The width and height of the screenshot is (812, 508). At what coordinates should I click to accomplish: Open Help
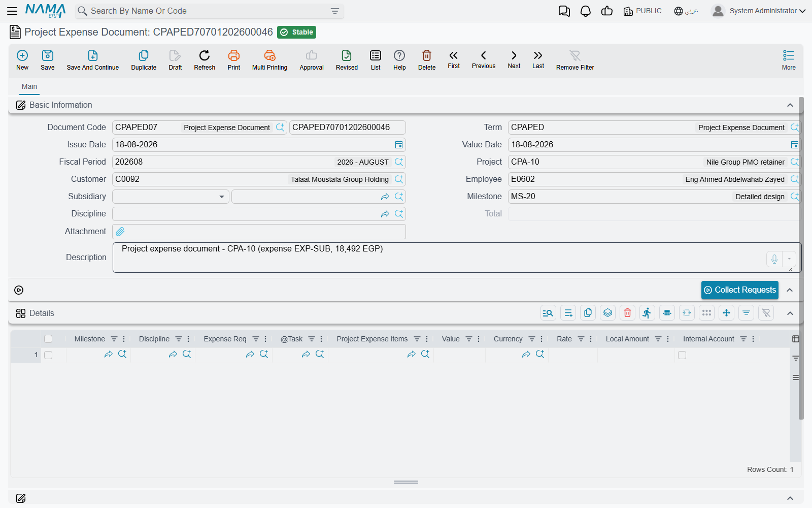click(x=399, y=60)
